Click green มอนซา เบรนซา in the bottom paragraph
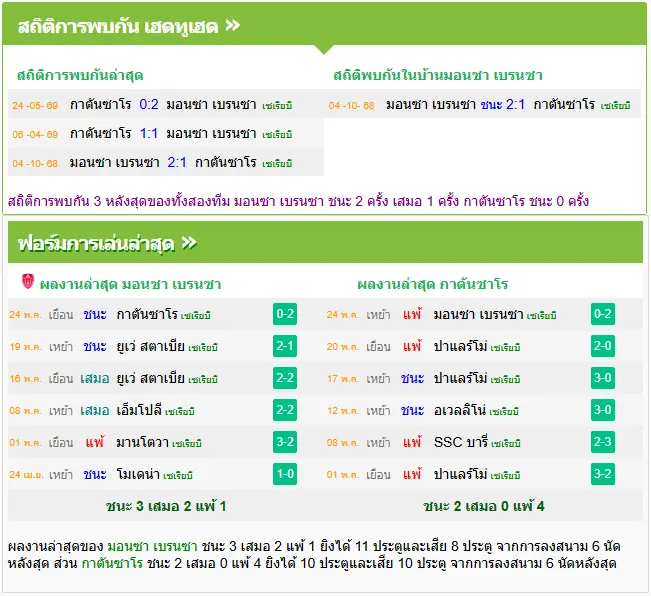Viewport: 651px width, 596px height. point(152,546)
